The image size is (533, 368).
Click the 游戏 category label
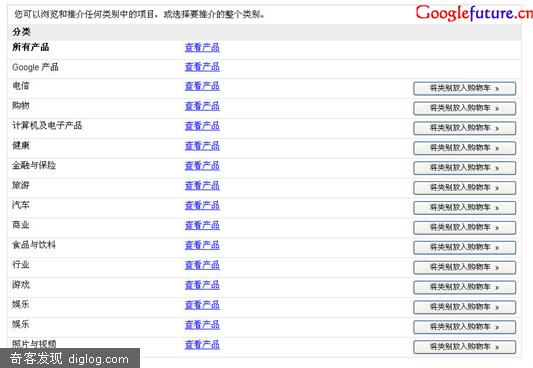(21, 284)
